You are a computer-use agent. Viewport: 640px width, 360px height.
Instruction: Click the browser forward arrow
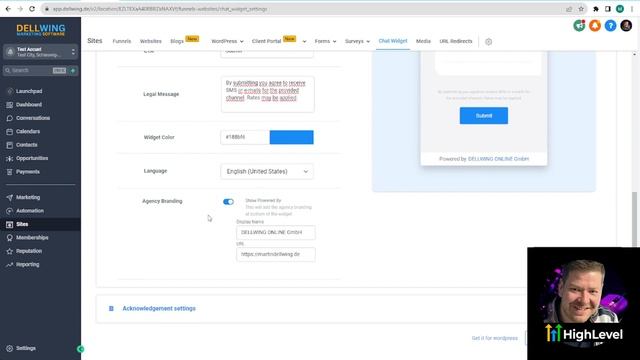coord(20,9)
